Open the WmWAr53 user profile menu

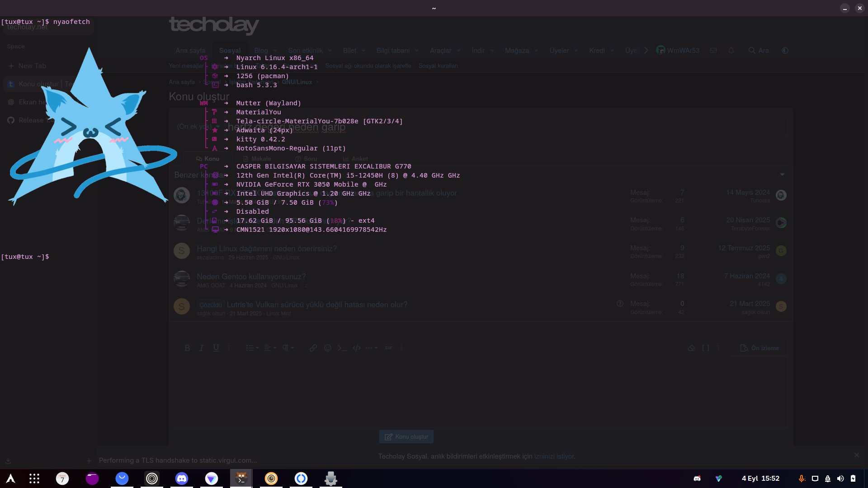678,51
